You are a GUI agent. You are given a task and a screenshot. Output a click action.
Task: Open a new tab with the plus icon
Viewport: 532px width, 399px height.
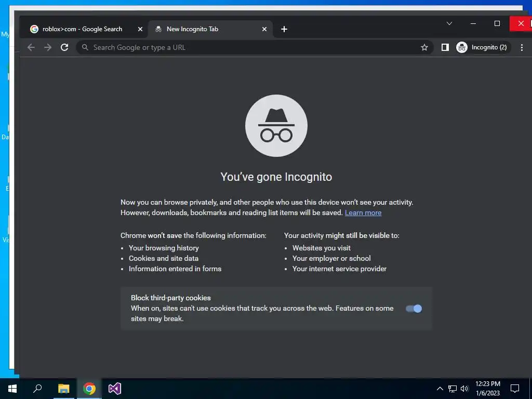(284, 29)
